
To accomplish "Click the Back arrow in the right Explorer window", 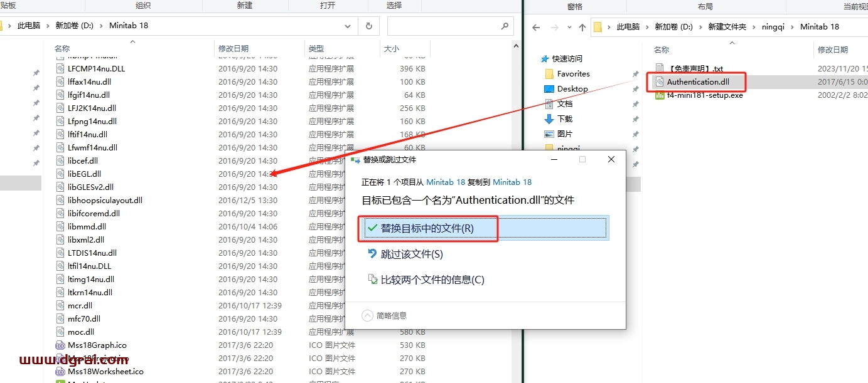I will (536, 27).
